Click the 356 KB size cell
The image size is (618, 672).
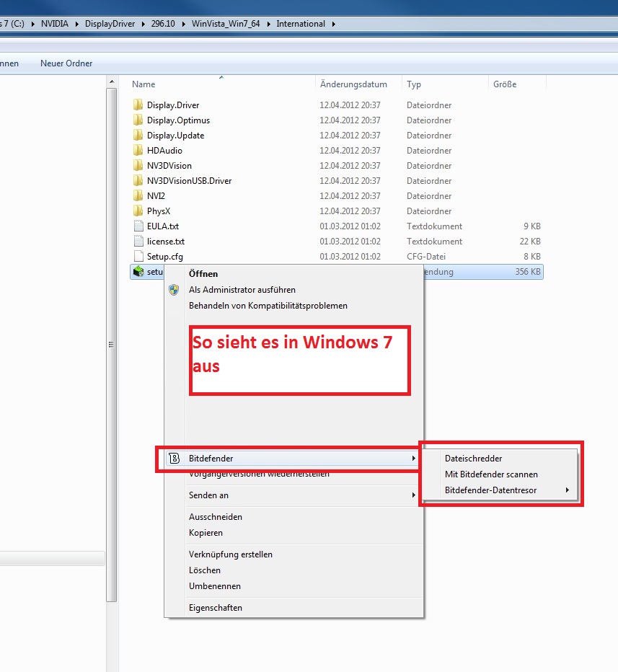pos(528,271)
